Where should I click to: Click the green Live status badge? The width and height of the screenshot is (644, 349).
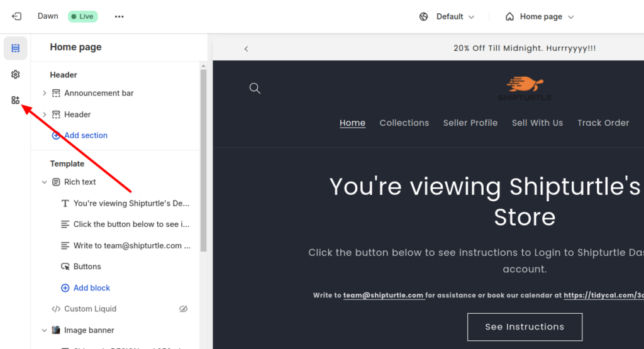pyautogui.click(x=82, y=16)
